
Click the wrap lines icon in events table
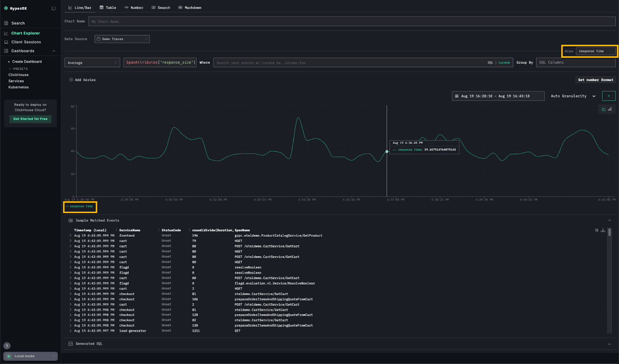point(597,230)
